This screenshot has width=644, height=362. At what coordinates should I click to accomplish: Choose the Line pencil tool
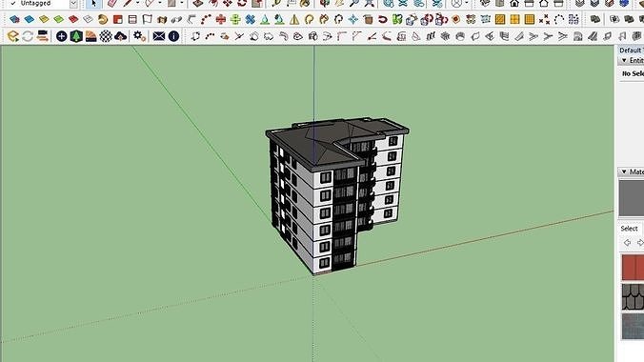click(x=128, y=3)
